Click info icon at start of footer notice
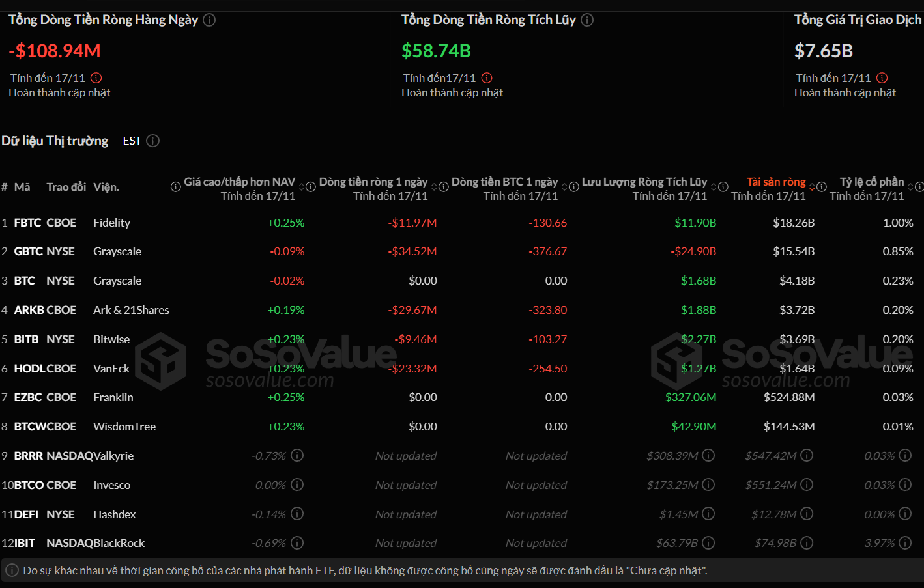This screenshot has width=924, height=588. (x=12, y=570)
